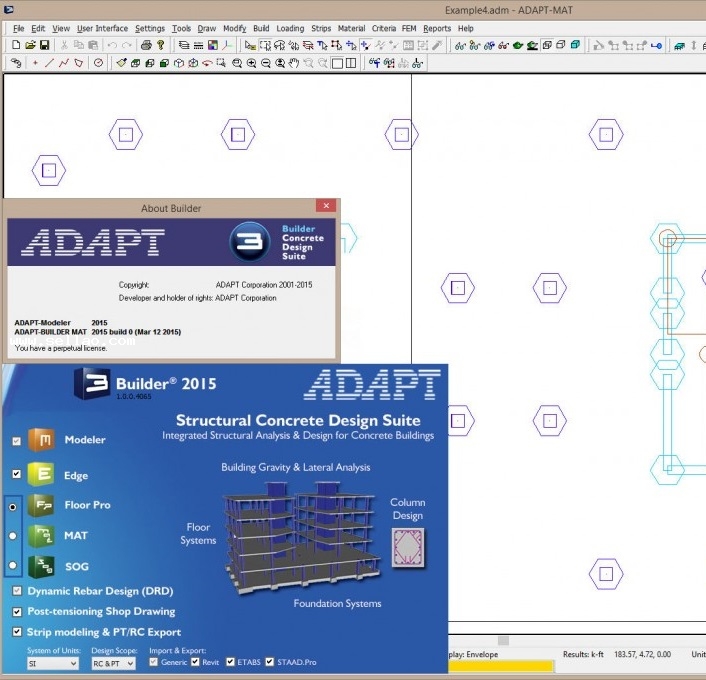This screenshot has width=706, height=680.
Task: Select the create point tool
Action: 35,63
